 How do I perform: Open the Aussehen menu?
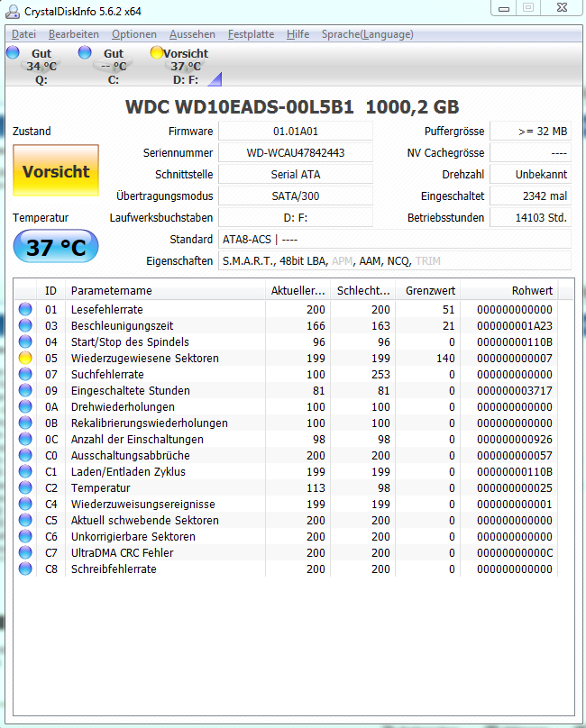point(192,34)
